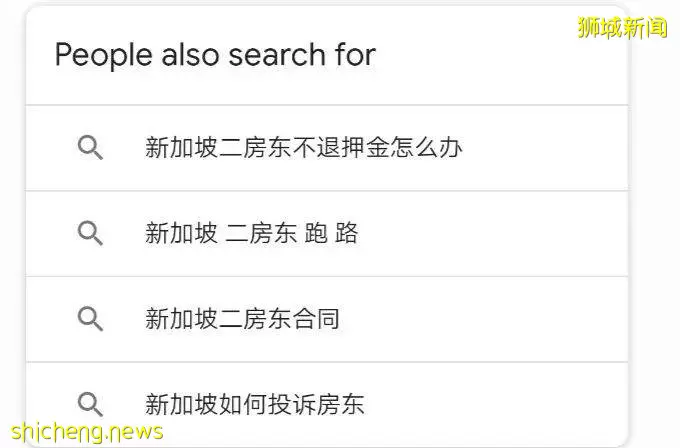Click empty area right of 新加坡二房东合同 row
Screen dimensions: 680x448
(x=481, y=319)
